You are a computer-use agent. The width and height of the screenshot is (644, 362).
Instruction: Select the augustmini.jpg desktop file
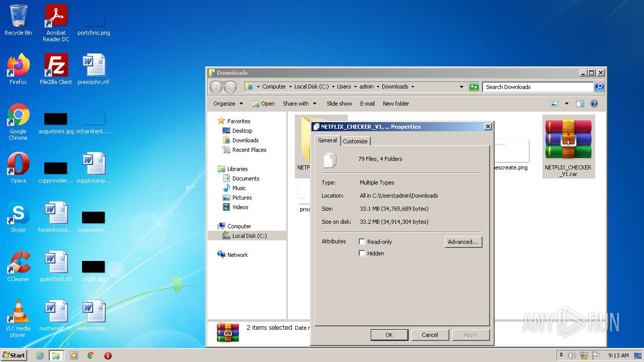[x=56, y=122]
